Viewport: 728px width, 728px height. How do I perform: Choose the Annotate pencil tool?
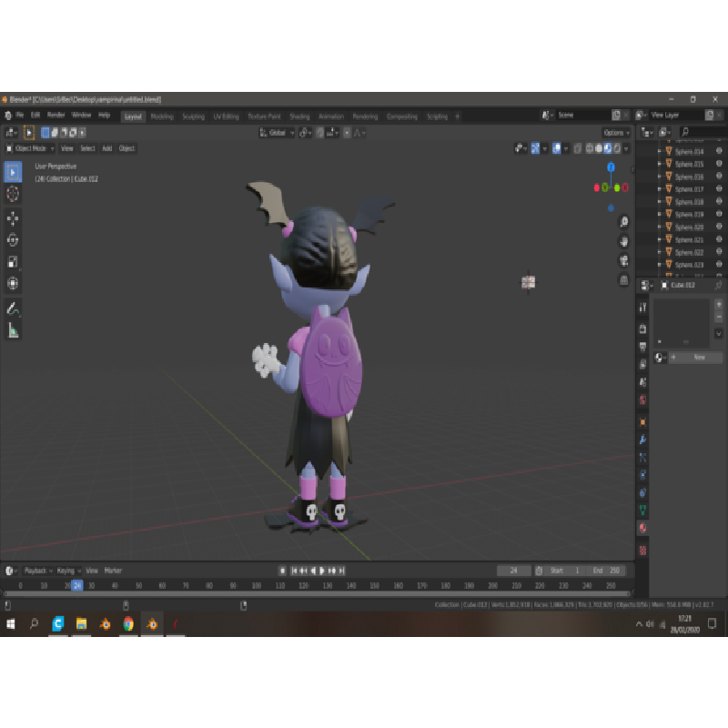[13, 308]
